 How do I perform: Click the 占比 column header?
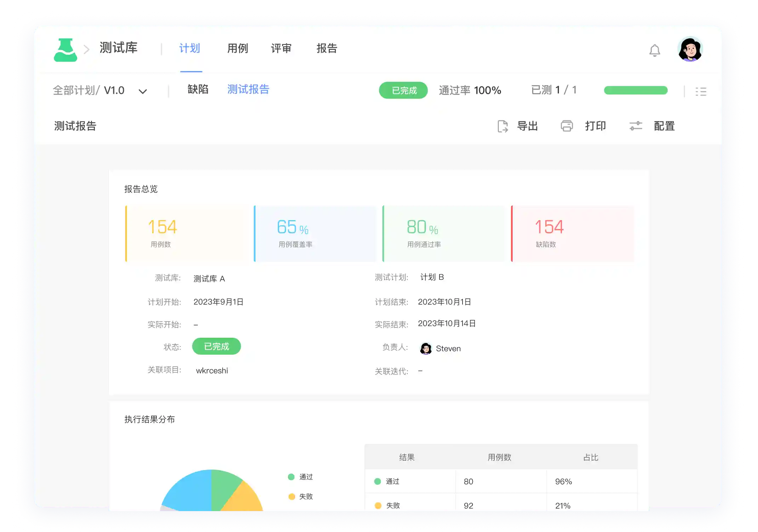(591, 457)
